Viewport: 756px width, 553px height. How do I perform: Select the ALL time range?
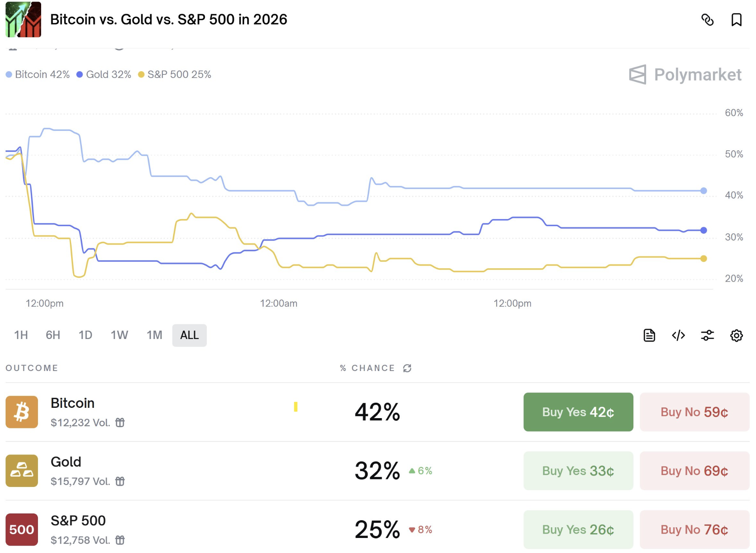coord(189,335)
